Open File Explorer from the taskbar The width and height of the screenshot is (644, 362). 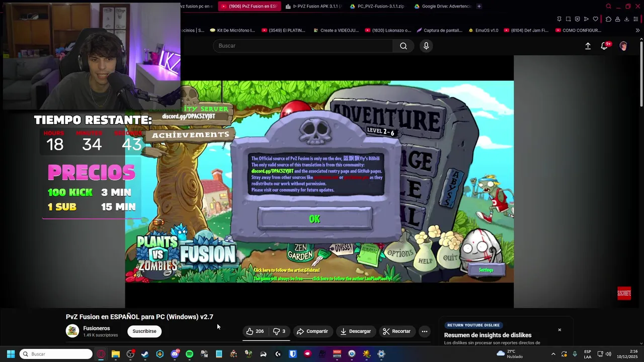[x=116, y=354]
